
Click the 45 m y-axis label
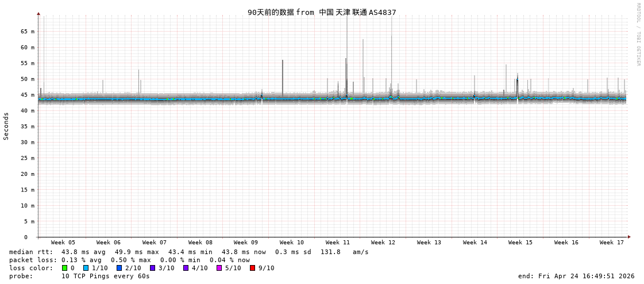(28, 95)
